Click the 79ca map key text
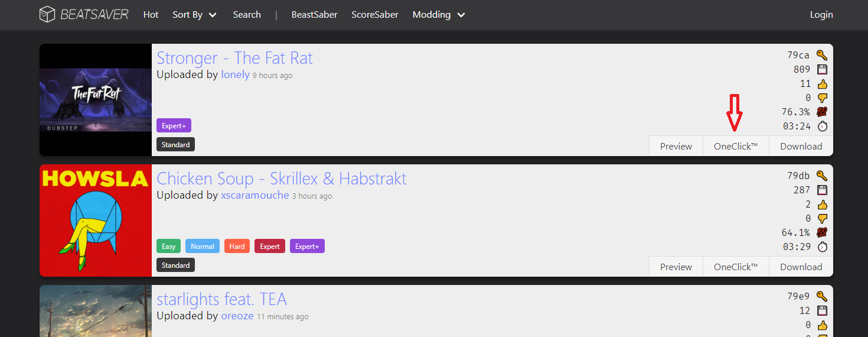 click(798, 55)
